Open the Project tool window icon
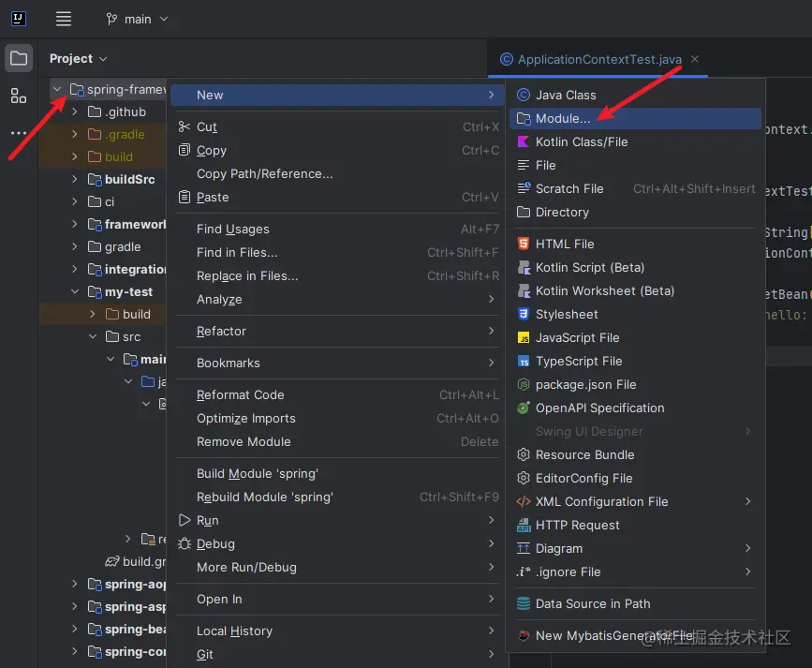Screen dimensions: 812x668 (20, 56)
